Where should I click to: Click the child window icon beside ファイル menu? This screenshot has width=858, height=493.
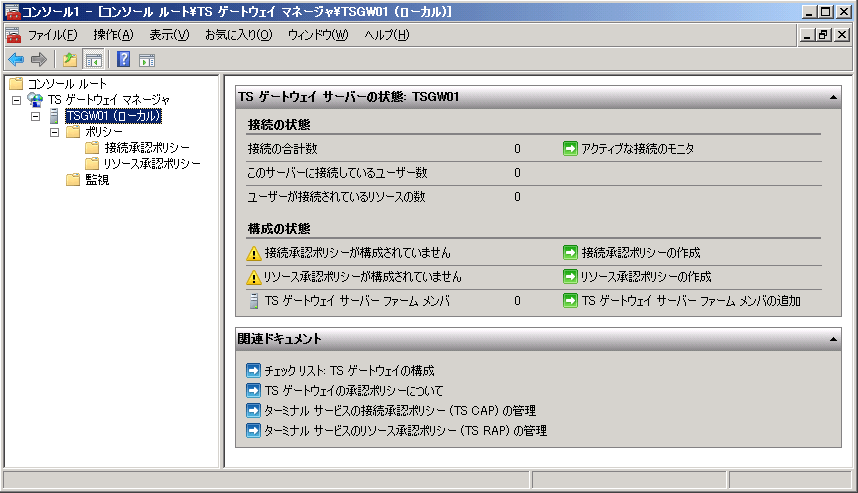(14, 35)
